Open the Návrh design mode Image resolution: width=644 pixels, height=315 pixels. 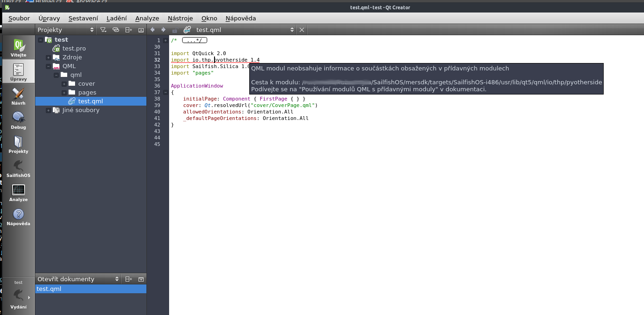[19, 96]
